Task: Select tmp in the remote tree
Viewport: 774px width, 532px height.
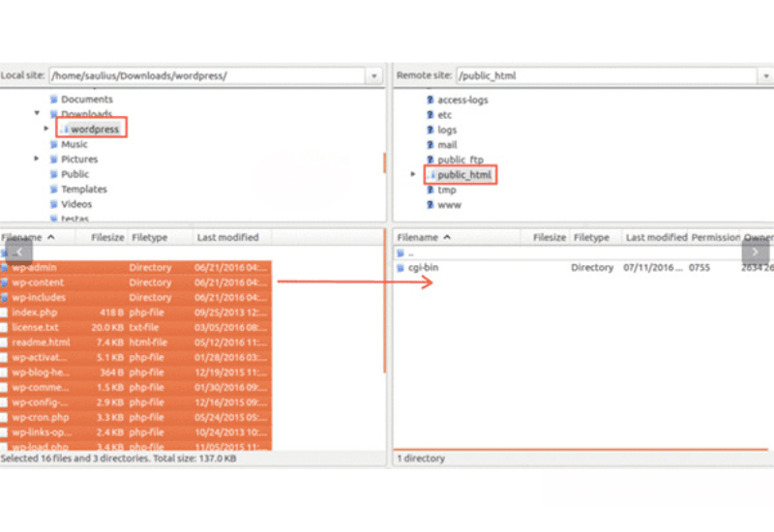Action: [447, 190]
